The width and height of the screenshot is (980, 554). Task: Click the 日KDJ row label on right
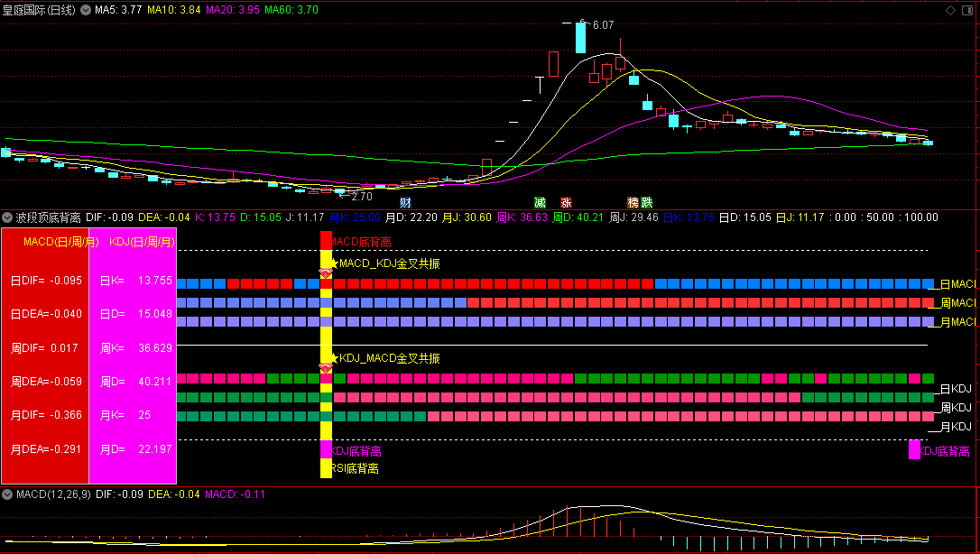957,389
